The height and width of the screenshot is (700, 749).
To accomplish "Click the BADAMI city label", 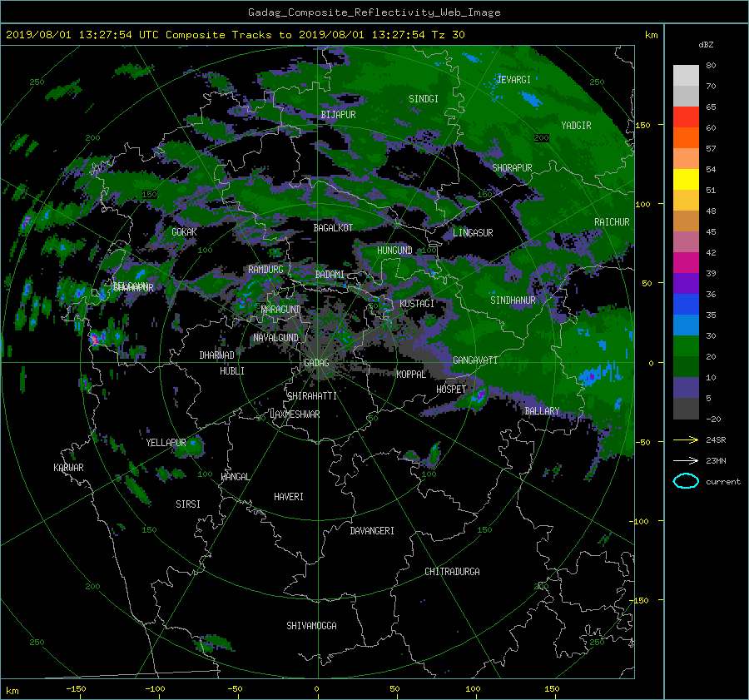I will tap(330, 275).
